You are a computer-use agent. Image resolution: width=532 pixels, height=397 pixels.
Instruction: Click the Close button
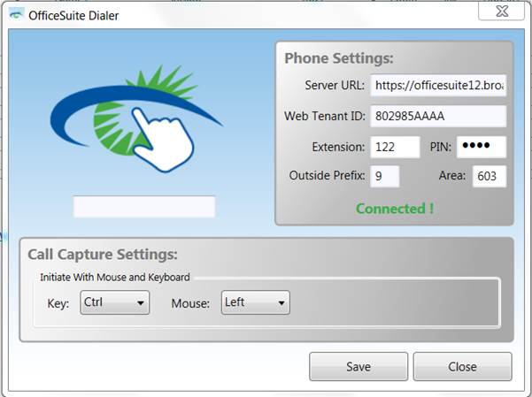click(462, 366)
